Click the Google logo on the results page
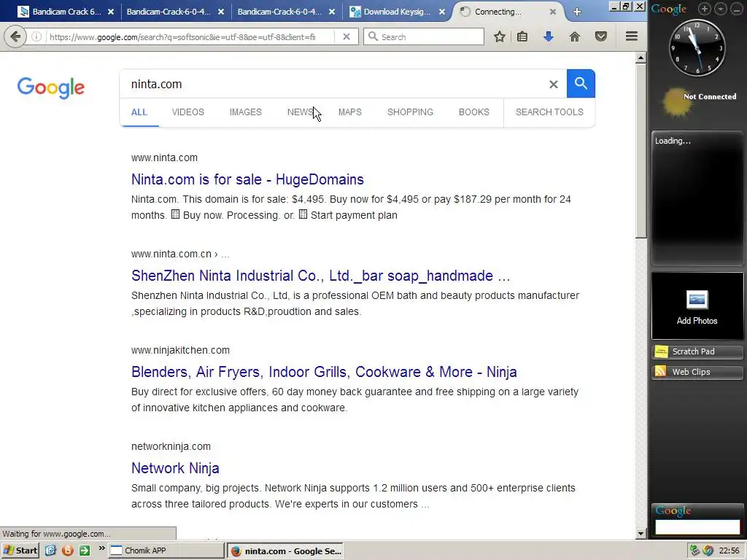Screen dimensions: 747x560 (x=51, y=87)
